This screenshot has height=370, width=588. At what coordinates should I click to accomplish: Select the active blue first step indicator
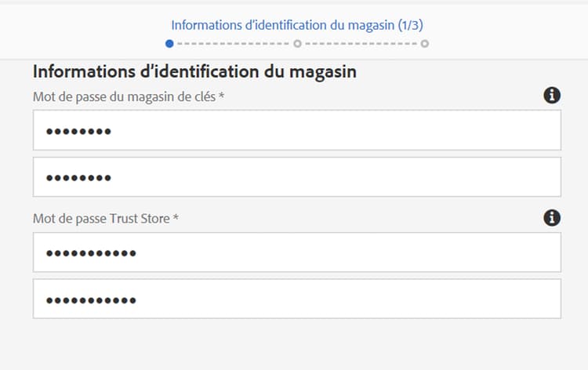169,44
